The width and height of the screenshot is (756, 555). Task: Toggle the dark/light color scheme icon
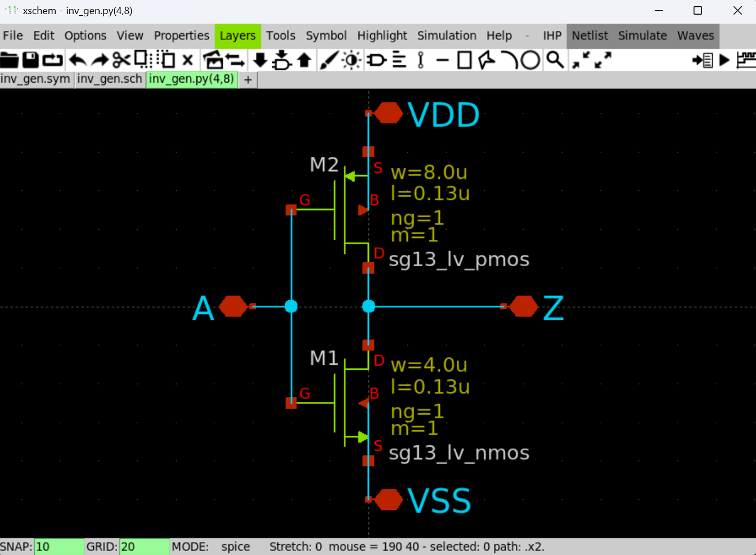pyautogui.click(x=352, y=60)
